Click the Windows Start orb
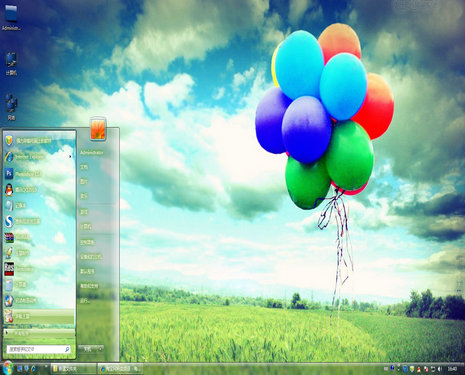Viewport: 465px width, 375px height. [x=7, y=368]
